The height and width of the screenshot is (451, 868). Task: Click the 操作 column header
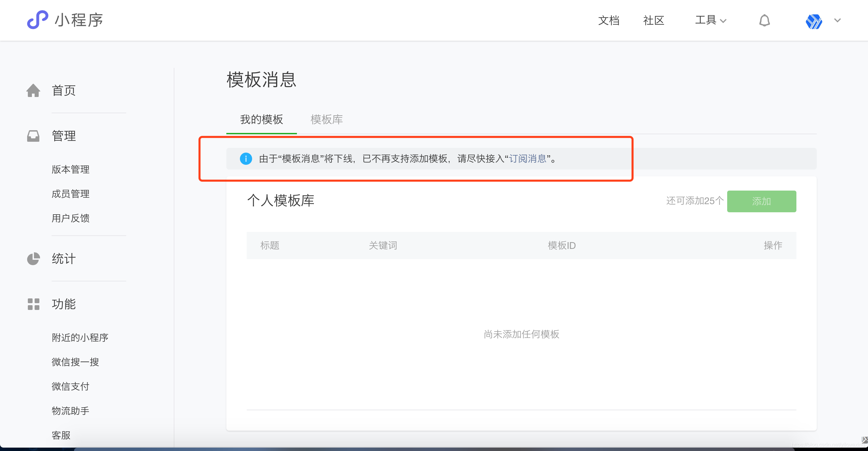click(x=773, y=246)
